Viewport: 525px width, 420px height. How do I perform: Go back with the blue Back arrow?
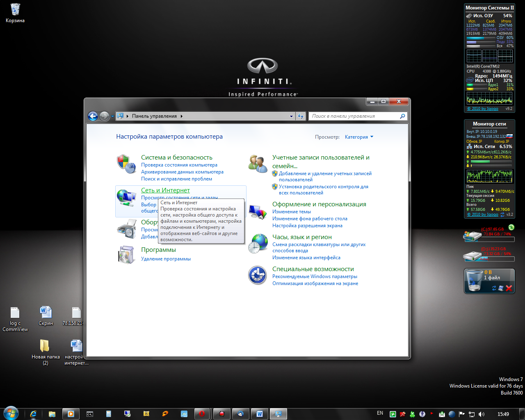coord(93,116)
